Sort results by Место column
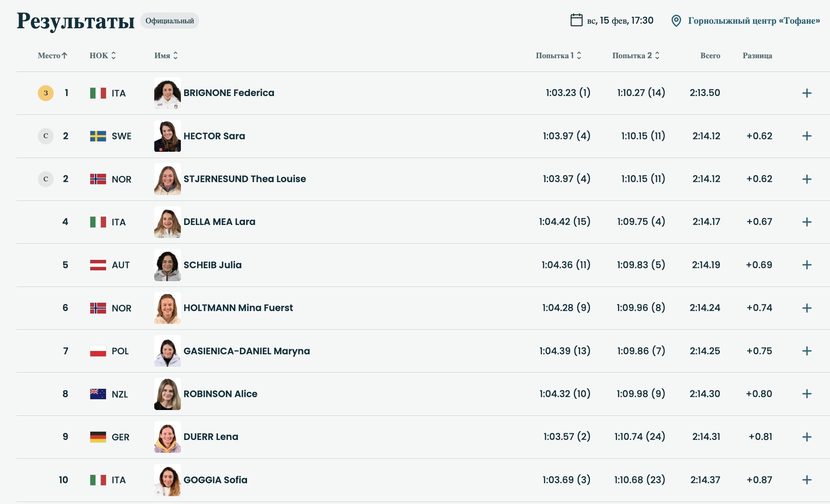Screen dimensions: 830x504 tap(52, 56)
